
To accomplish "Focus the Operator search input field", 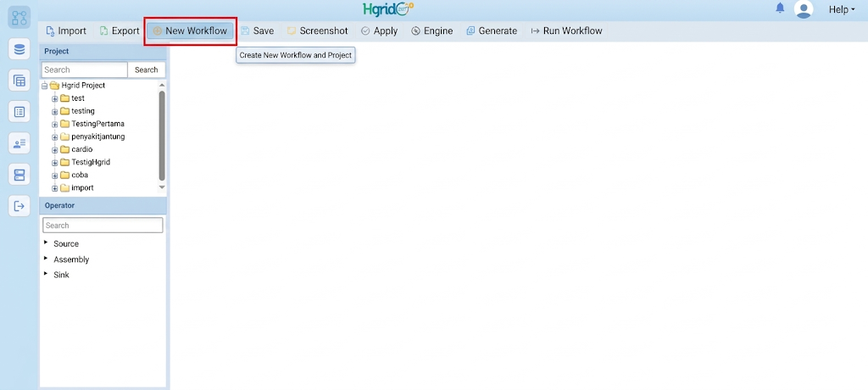I will click(103, 226).
